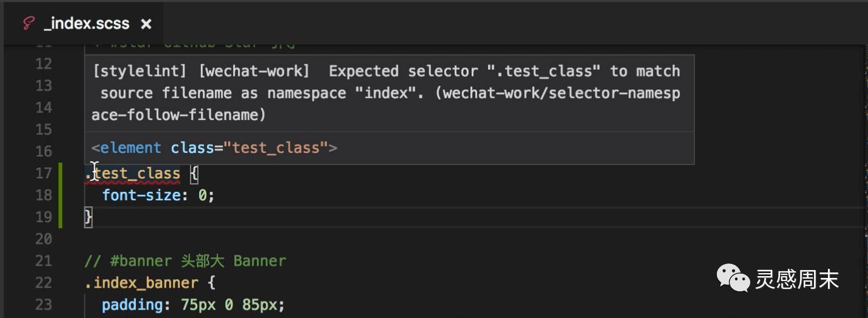868x318 pixels.
Task: Click the closing brace on line 19
Action: tap(89, 217)
